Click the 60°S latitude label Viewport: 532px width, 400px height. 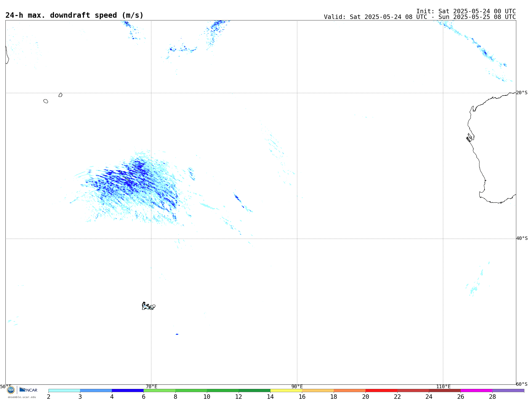tap(522, 384)
